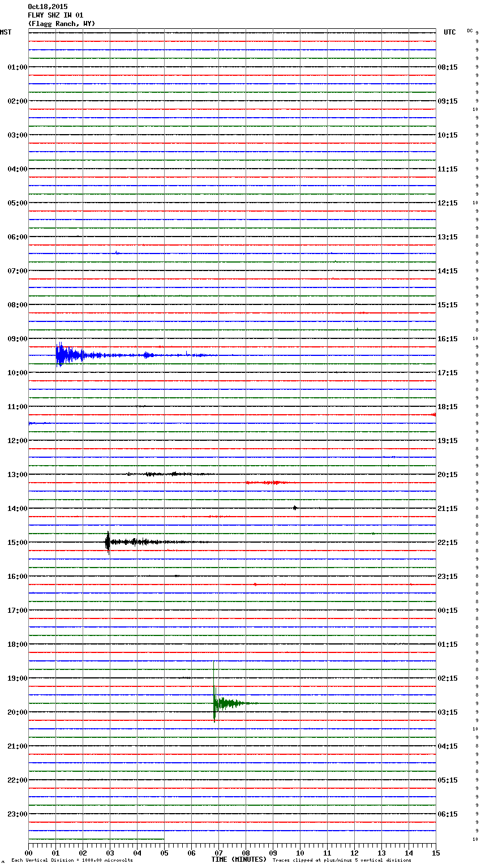Select the 13:00 MST row label
This screenshot has width=481, height=868.
[x=18, y=475]
